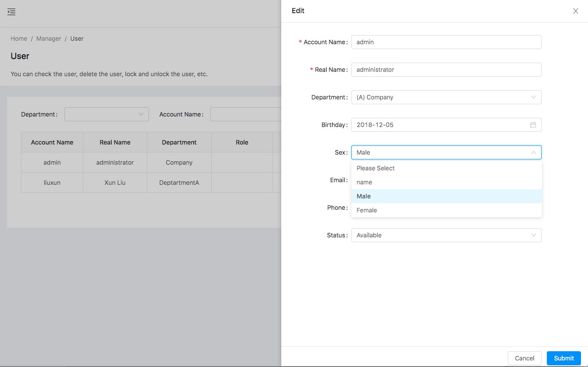This screenshot has width=588, height=367.
Task: Open the Department filter dropdown on User page
Action: (x=106, y=114)
